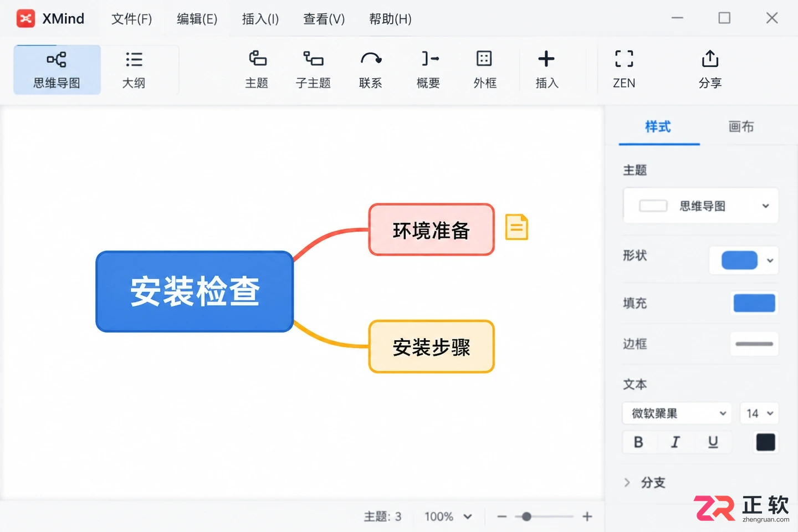Click the 分享 share icon
This screenshot has width=798, height=532.
click(x=710, y=70)
